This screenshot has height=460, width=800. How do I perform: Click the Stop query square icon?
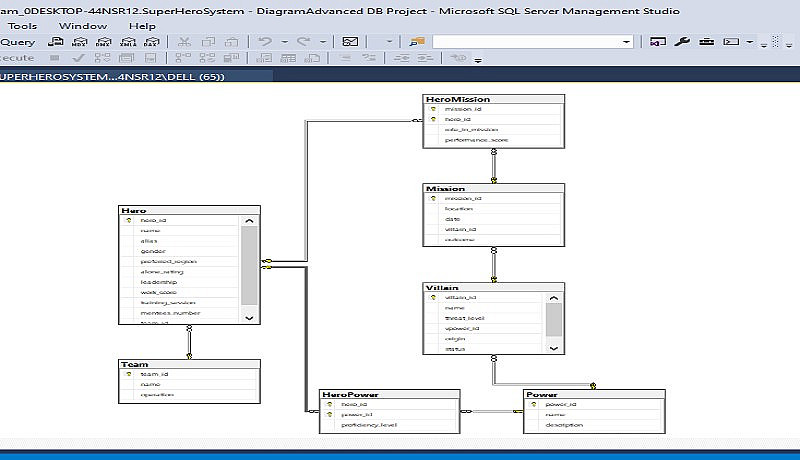click(54, 58)
